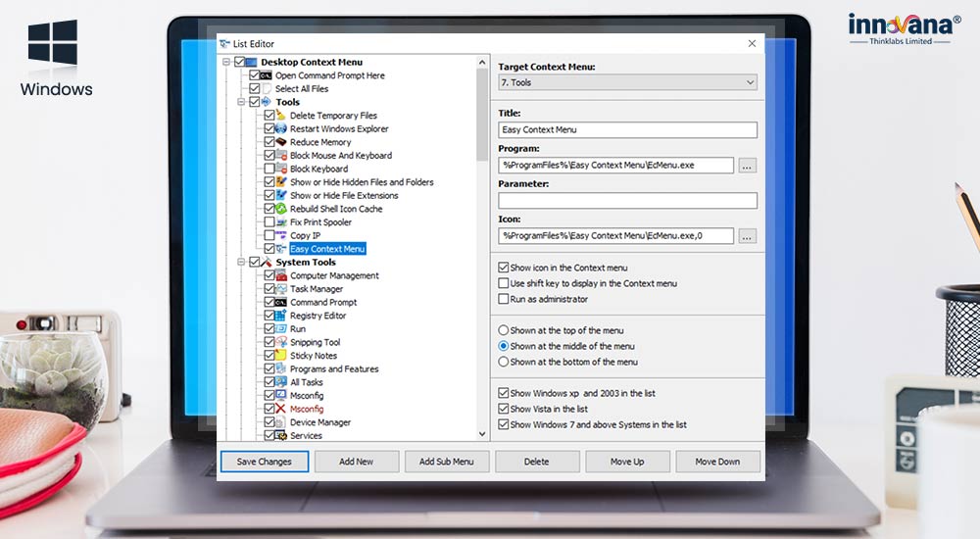Uncheck Show icon in the Context menu
The image size is (980, 539).
pos(503,267)
